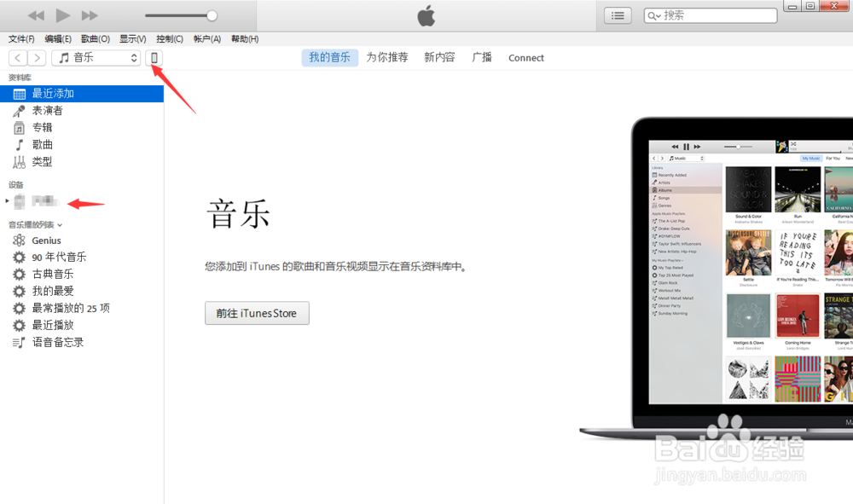Switch to the Connect tab

[526, 58]
